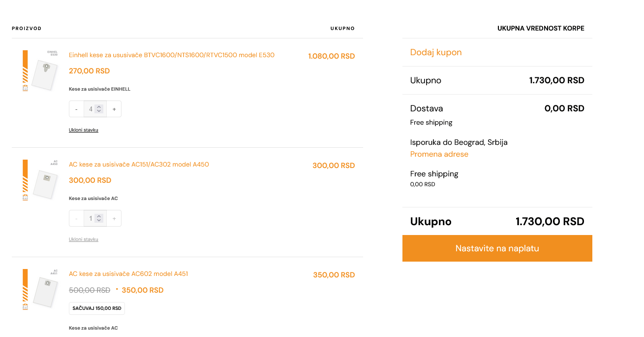Open Einhell E530 product thumbnail image
644x337 pixels.
coord(40,71)
